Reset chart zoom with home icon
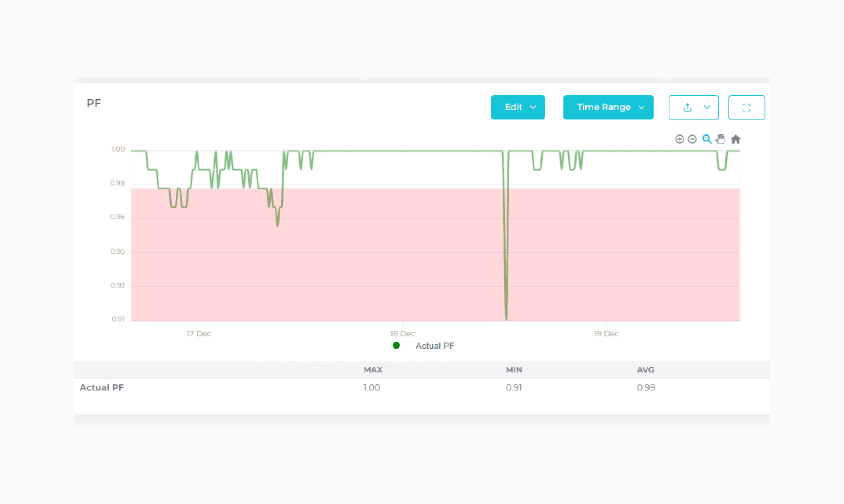The height and width of the screenshot is (504, 844). (x=735, y=139)
